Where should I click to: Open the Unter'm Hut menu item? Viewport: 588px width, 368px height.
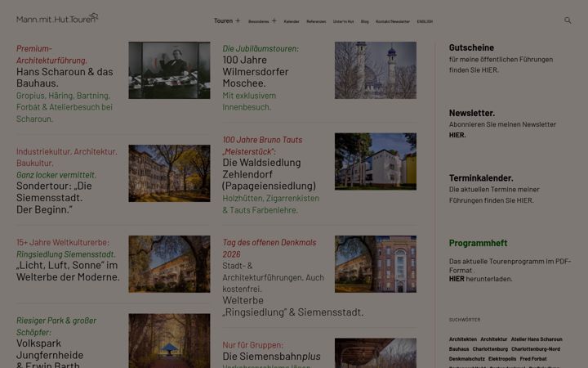[x=343, y=21]
